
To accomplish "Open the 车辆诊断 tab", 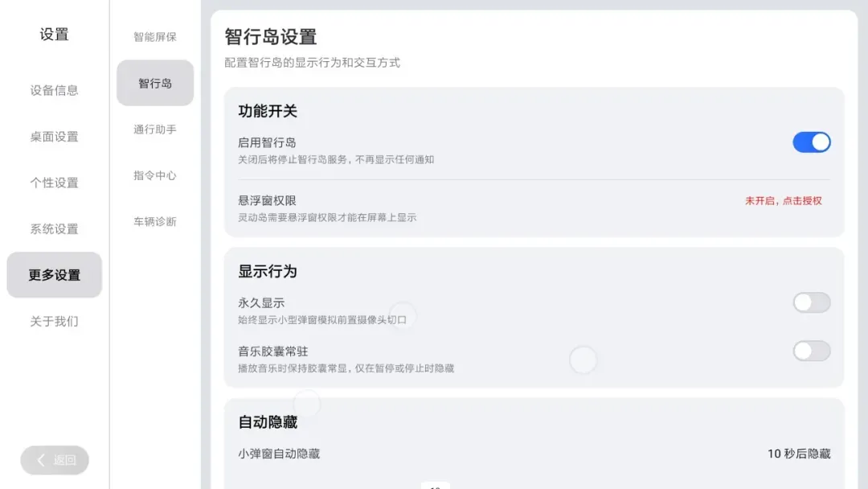I will pos(154,222).
